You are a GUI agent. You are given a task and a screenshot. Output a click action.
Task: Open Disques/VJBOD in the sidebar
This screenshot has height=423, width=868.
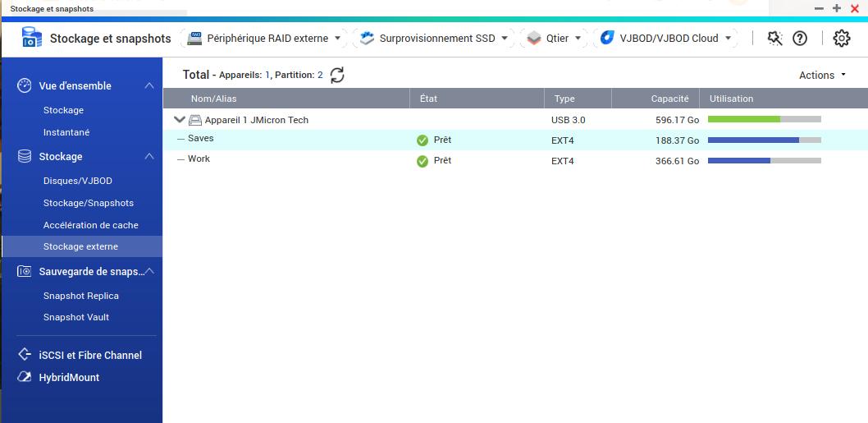tap(77, 181)
